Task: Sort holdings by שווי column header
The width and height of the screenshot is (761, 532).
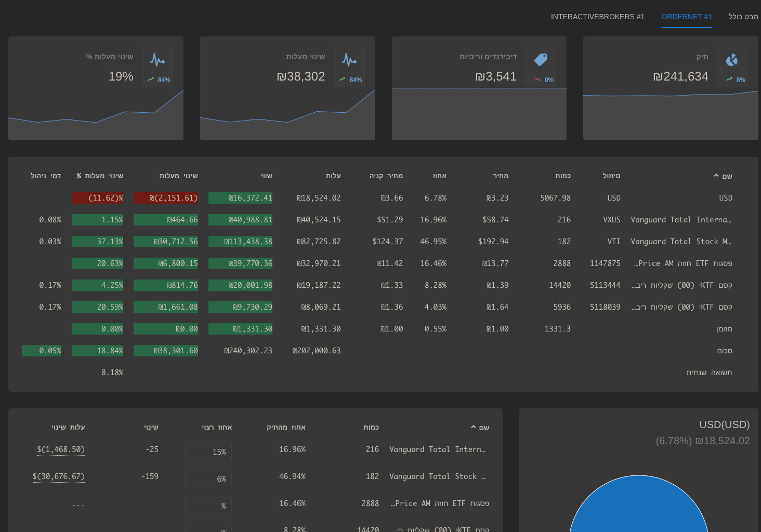Action: pos(267,176)
